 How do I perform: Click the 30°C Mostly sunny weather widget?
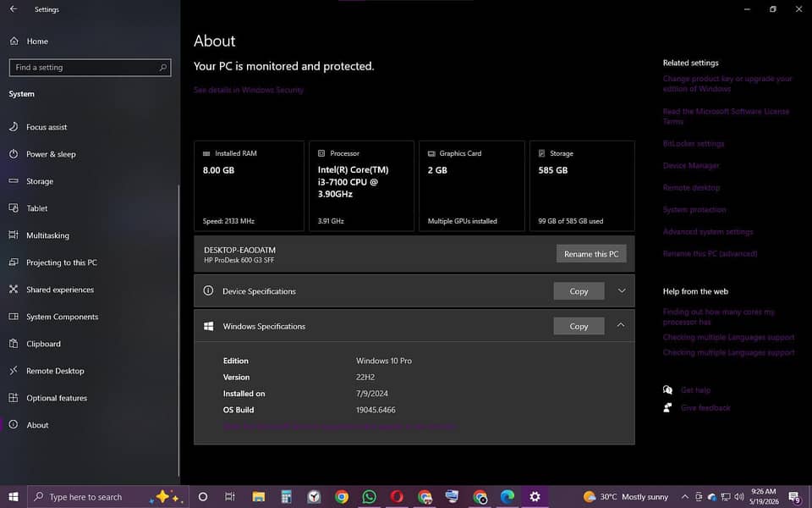pos(626,497)
